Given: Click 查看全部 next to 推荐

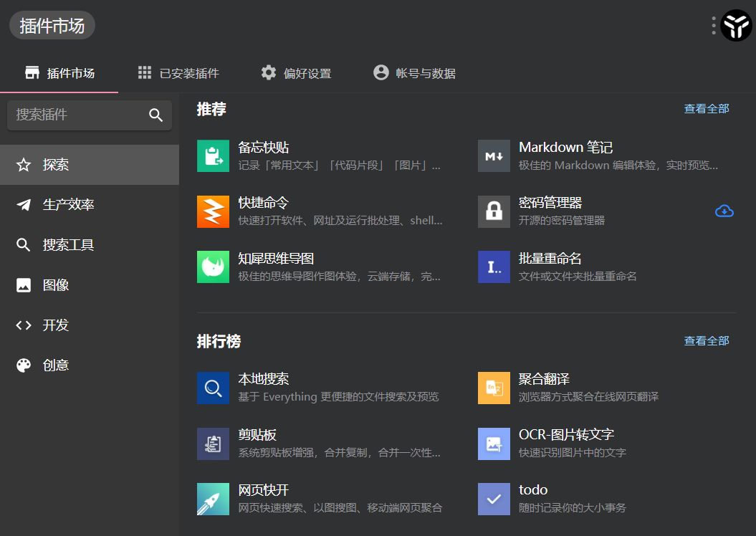Looking at the screenshot, I should coord(706,108).
